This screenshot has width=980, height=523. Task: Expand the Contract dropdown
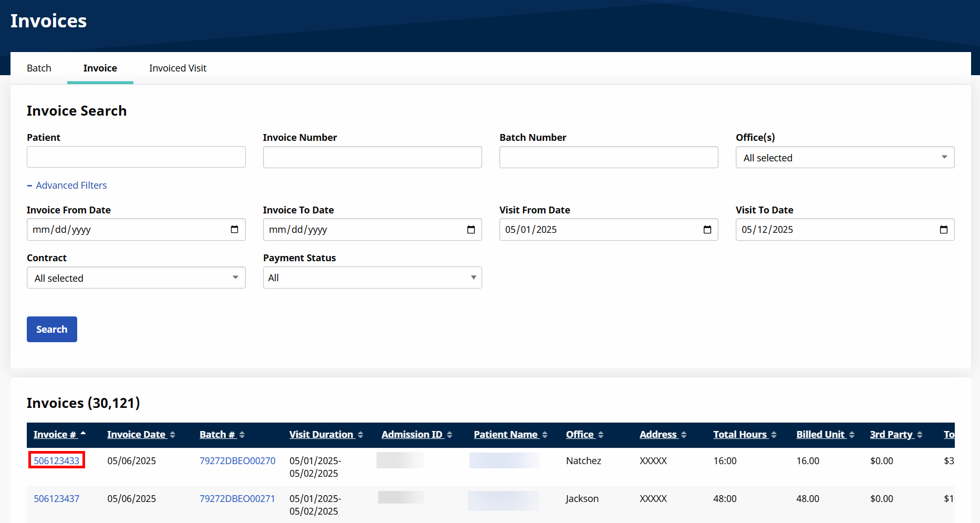pos(136,278)
